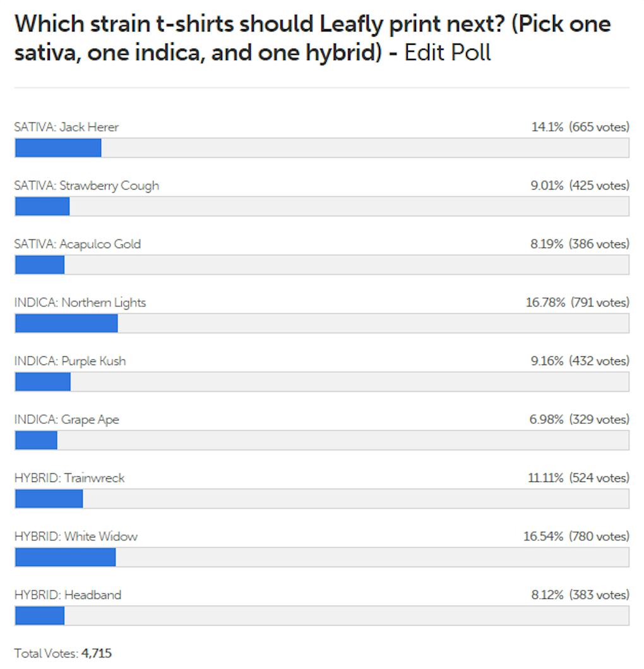Screen dimensions: 644x669
Task: Click the Edit Poll link
Action: [x=447, y=52]
